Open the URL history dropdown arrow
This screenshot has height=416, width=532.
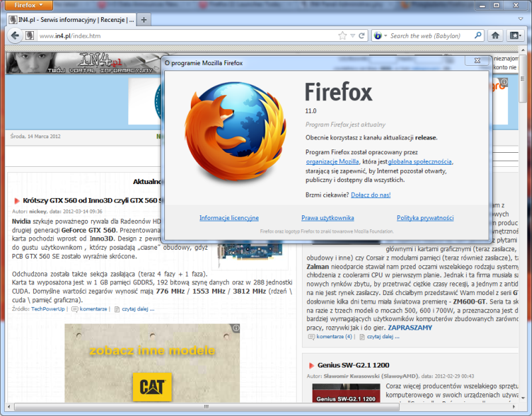click(x=352, y=36)
